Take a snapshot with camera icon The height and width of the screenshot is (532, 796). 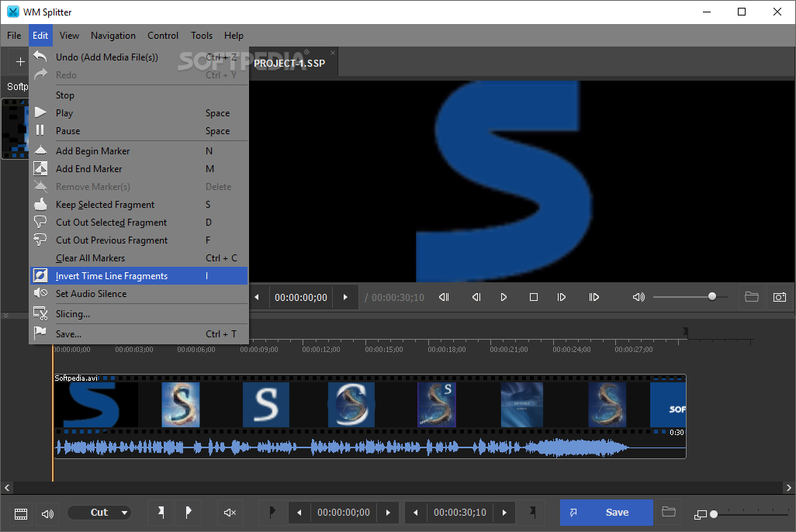click(780, 297)
